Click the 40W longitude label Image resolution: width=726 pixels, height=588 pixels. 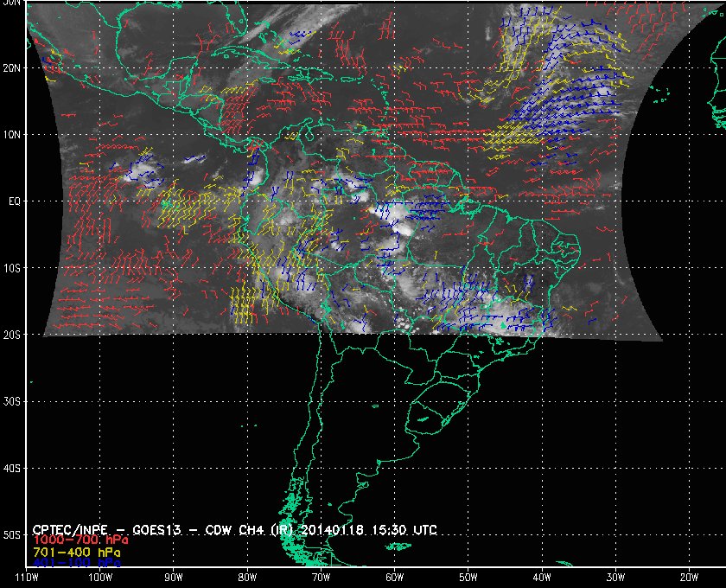click(542, 577)
